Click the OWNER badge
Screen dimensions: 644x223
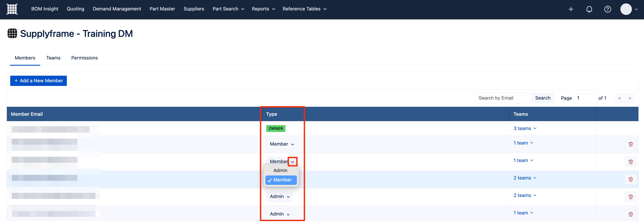[276, 129]
